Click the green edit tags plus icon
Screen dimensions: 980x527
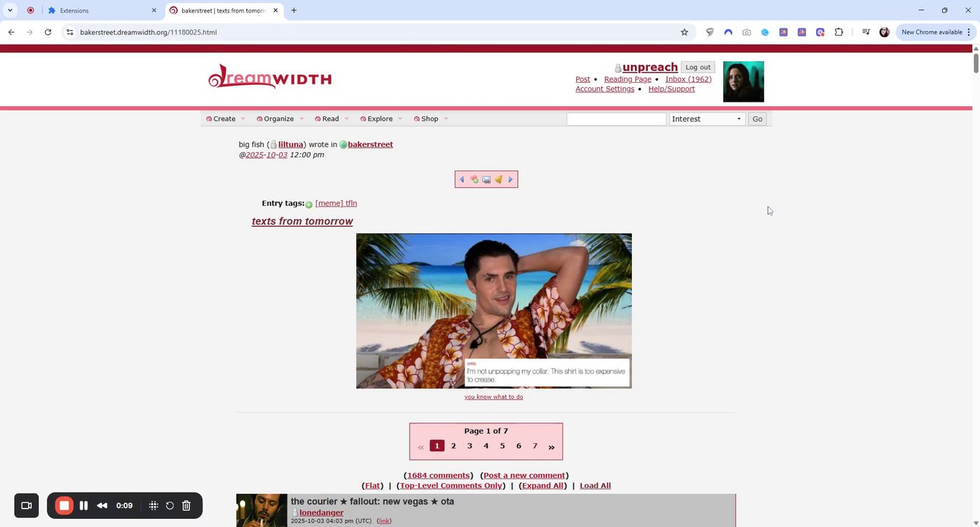click(309, 204)
